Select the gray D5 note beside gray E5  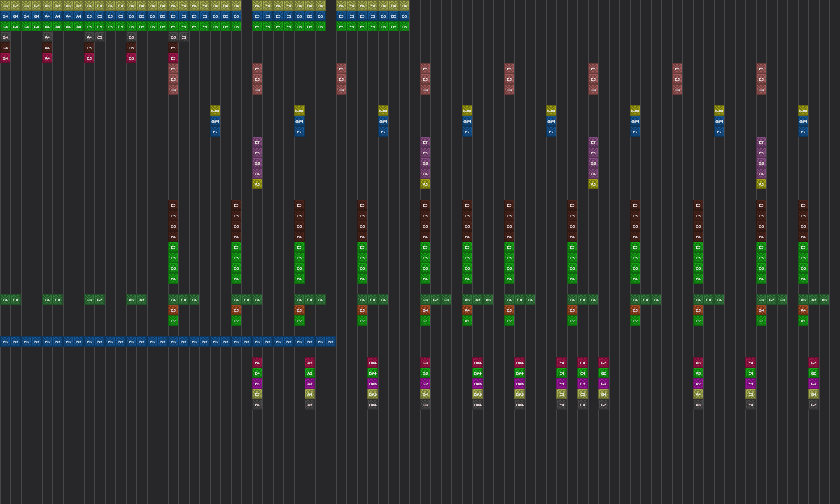point(173,37)
